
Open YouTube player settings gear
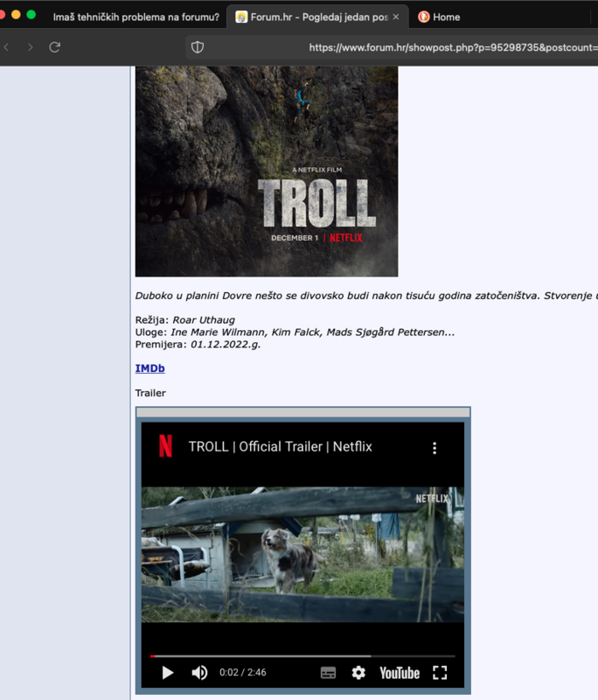pos(358,673)
